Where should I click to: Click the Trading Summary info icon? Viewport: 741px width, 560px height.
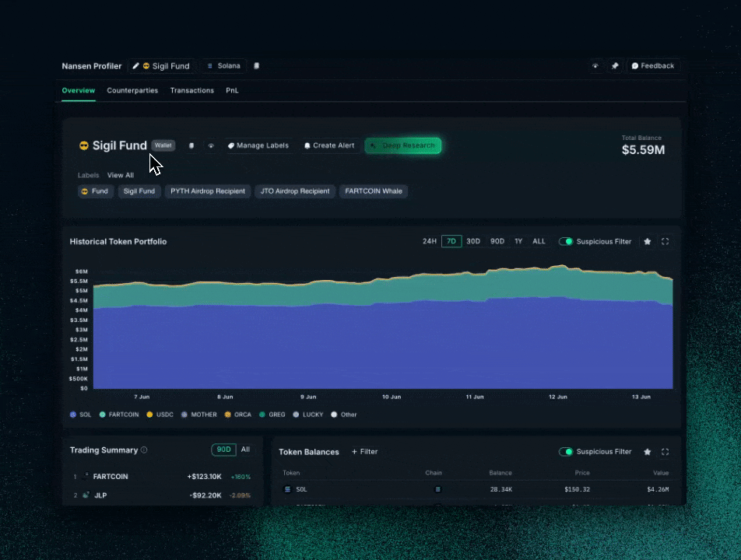tap(144, 450)
